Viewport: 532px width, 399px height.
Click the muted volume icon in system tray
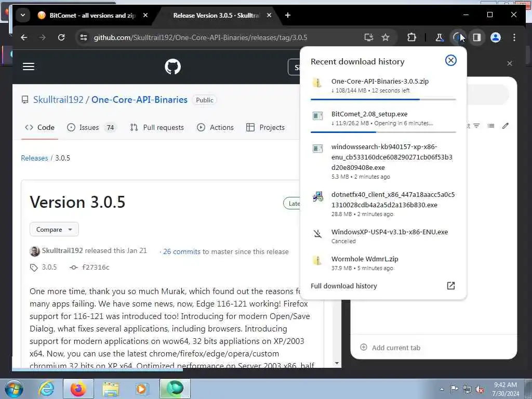[x=480, y=389]
